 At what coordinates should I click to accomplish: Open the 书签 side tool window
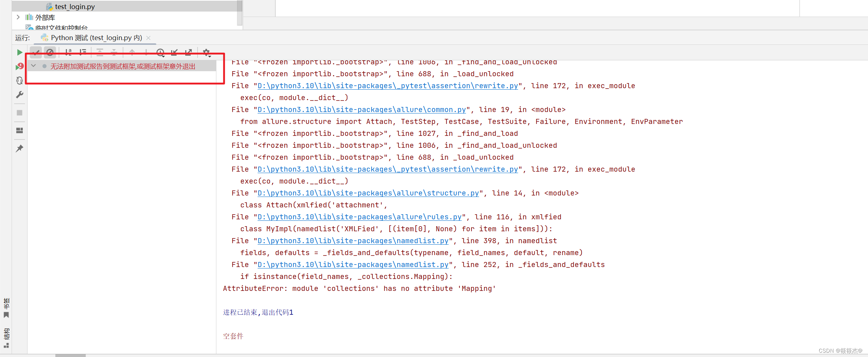pos(6,307)
